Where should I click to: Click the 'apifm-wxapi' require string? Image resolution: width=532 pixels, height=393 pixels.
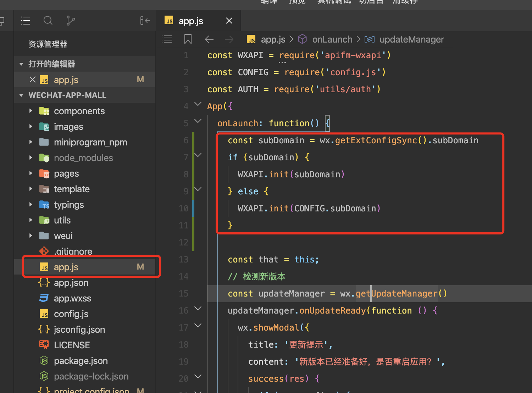coord(353,55)
